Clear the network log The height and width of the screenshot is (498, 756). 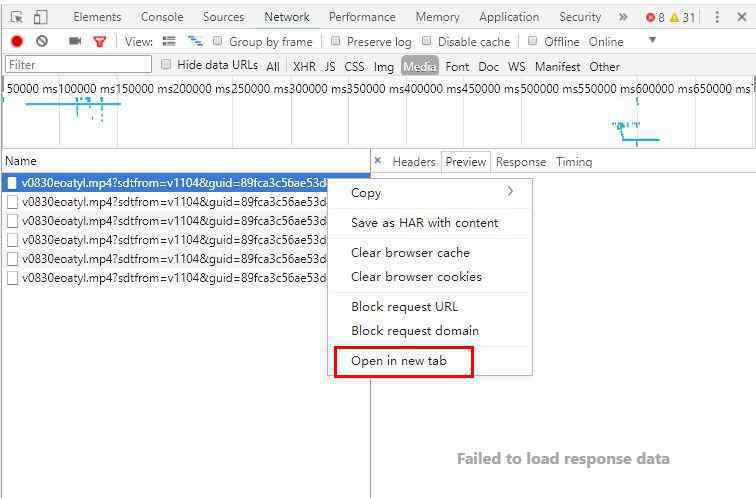tap(42, 41)
